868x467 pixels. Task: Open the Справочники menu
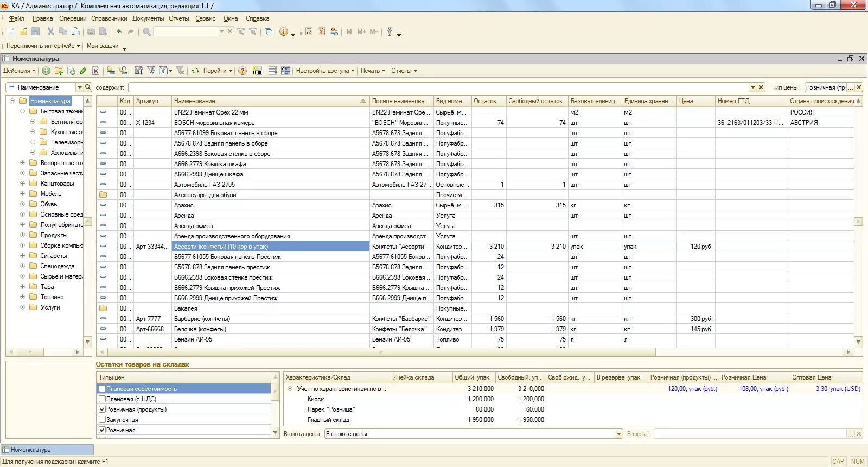tap(109, 18)
